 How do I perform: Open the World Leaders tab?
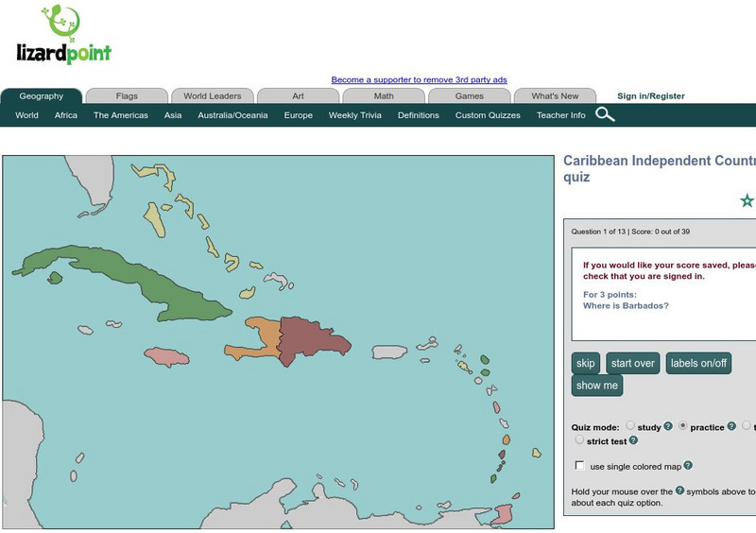click(212, 96)
